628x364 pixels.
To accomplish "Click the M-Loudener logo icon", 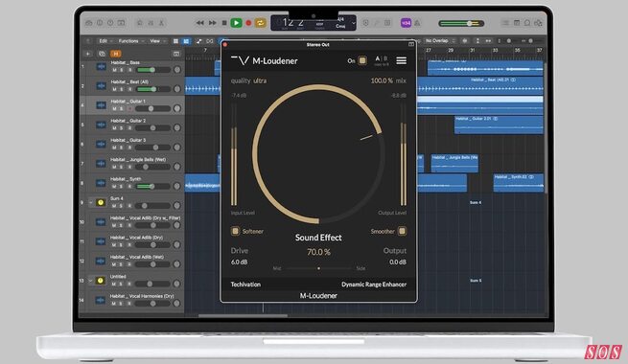I will [241, 60].
